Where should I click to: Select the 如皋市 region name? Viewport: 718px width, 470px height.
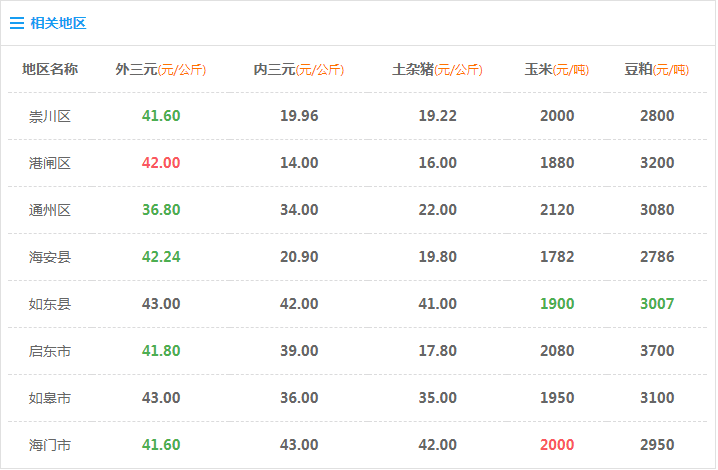[x=50, y=398]
